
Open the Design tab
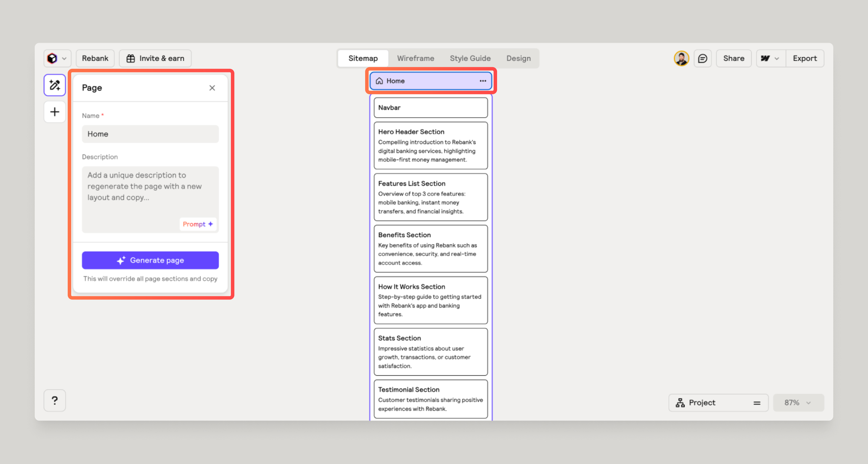(x=518, y=58)
